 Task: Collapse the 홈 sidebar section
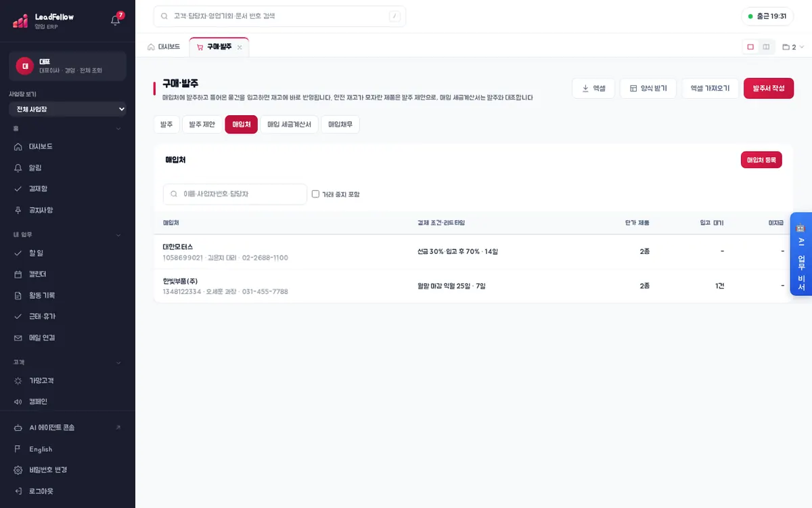[x=118, y=128]
